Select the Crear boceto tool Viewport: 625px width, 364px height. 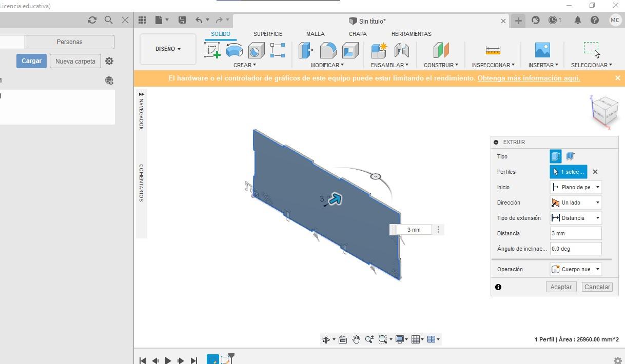[212, 50]
